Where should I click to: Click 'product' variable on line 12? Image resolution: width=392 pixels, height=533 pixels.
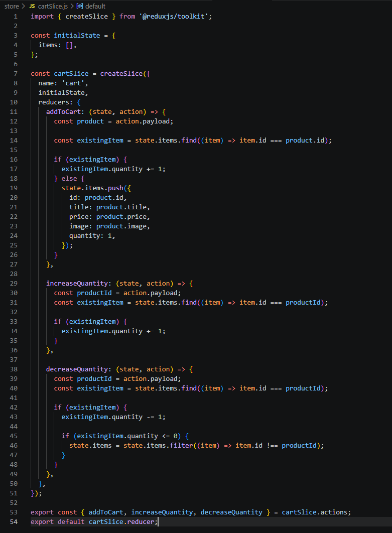point(90,121)
